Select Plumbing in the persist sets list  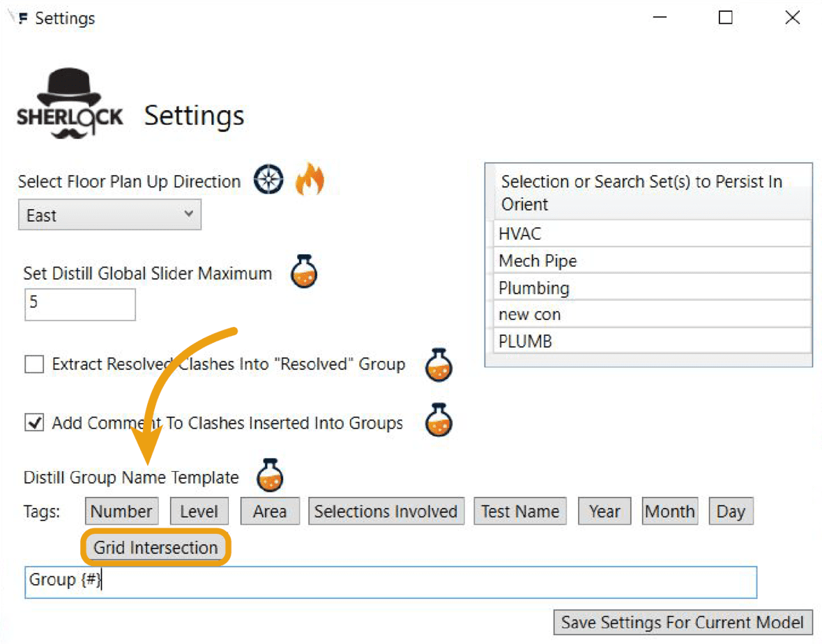[x=652, y=288]
